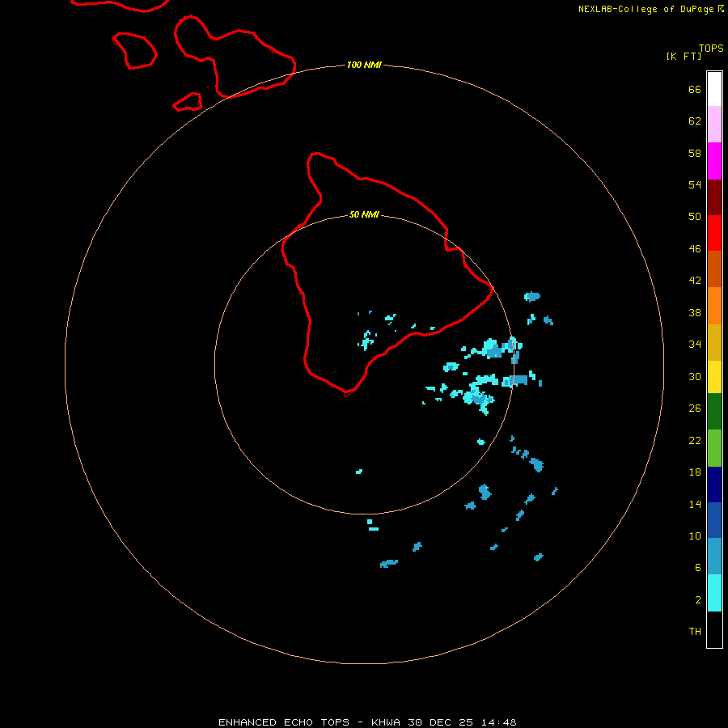The width and height of the screenshot is (728, 728).
Task: Click the "46" legend value
Action: click(695, 248)
